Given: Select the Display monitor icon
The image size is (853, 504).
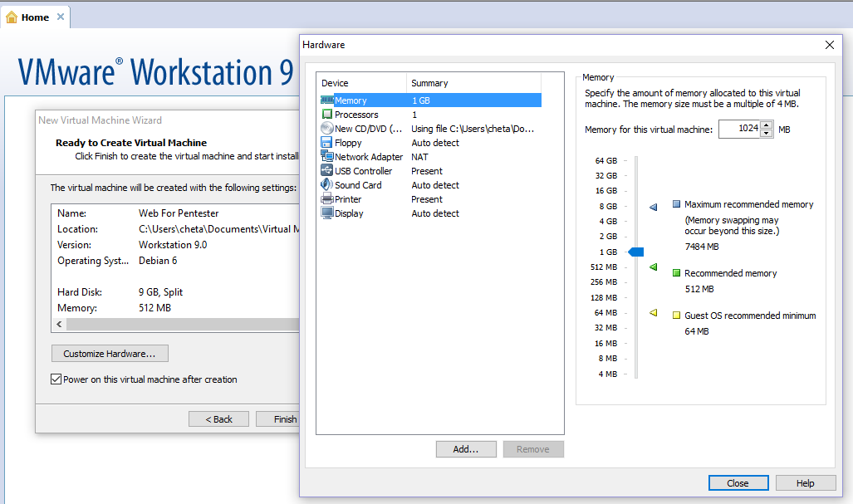Looking at the screenshot, I should pos(327,213).
